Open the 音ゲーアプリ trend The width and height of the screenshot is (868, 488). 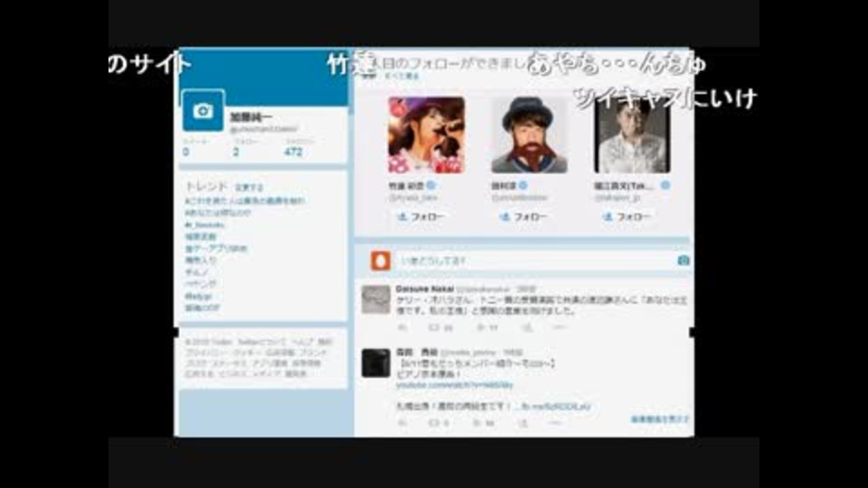216,249
